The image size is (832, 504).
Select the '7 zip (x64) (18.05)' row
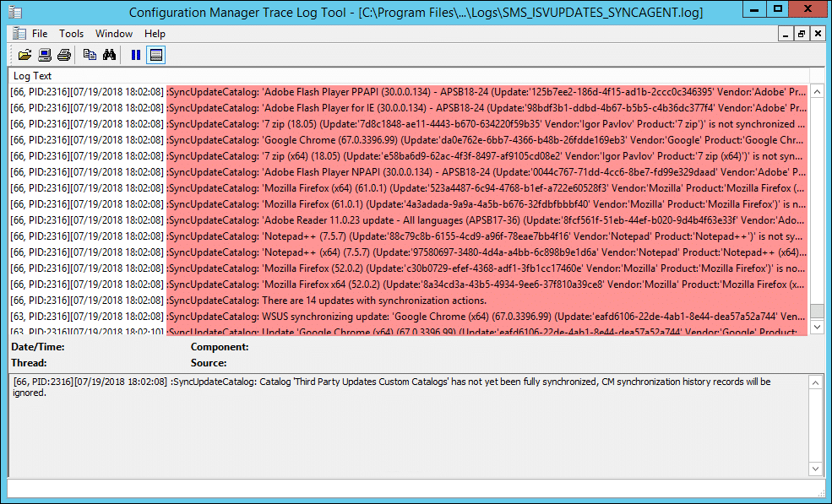click(x=408, y=156)
